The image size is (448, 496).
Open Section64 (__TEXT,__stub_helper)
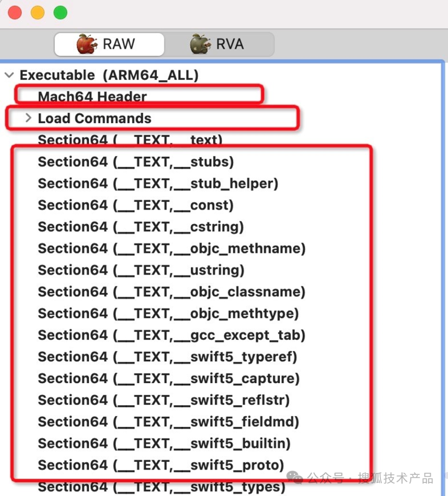coord(158,183)
